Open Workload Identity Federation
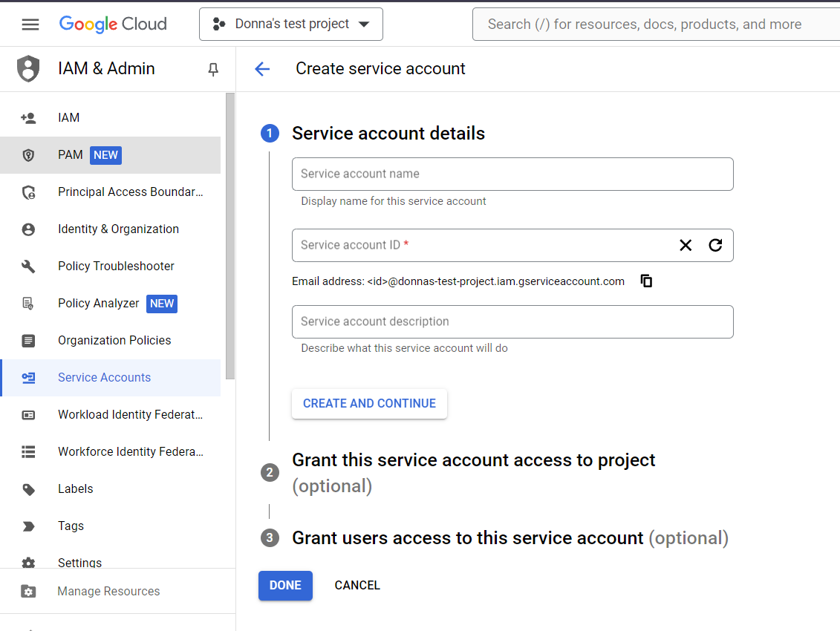 point(111,414)
